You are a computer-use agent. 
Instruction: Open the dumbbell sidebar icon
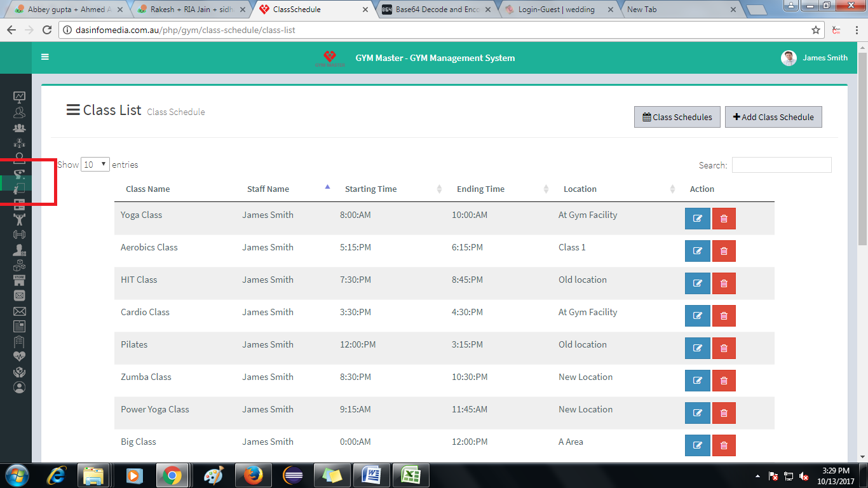tap(19, 234)
